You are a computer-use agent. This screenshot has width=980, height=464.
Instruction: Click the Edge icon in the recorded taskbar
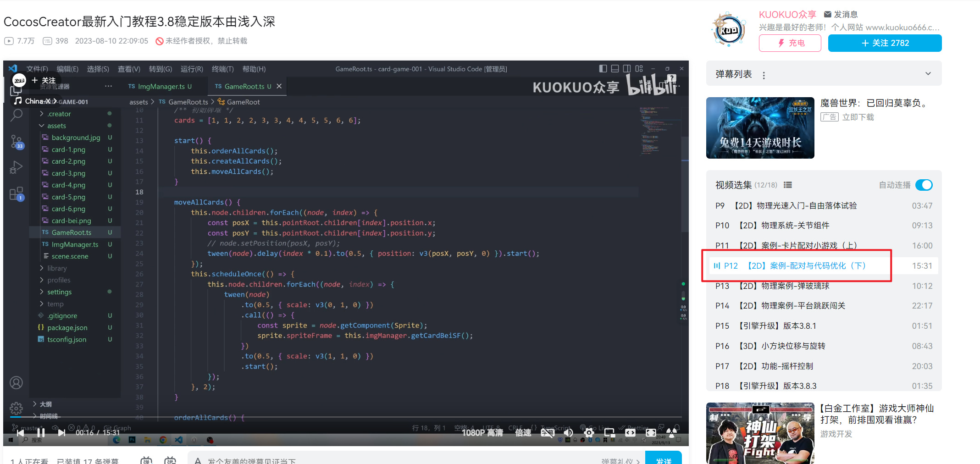click(x=116, y=440)
